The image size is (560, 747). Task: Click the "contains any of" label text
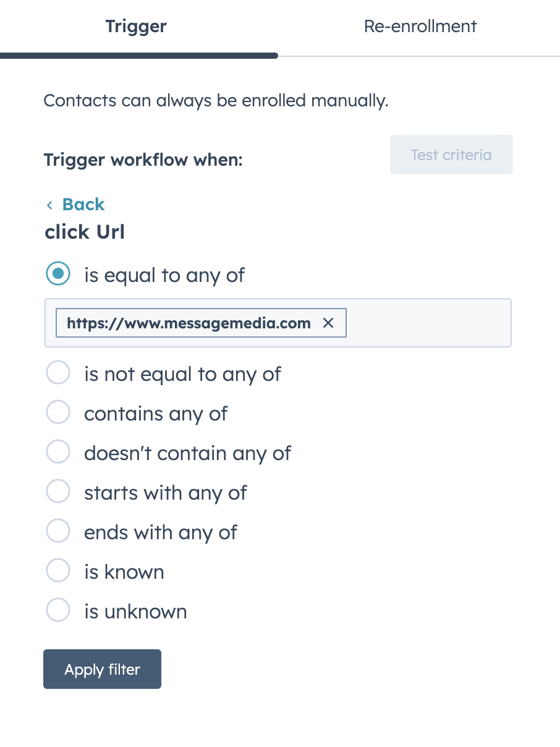point(156,414)
